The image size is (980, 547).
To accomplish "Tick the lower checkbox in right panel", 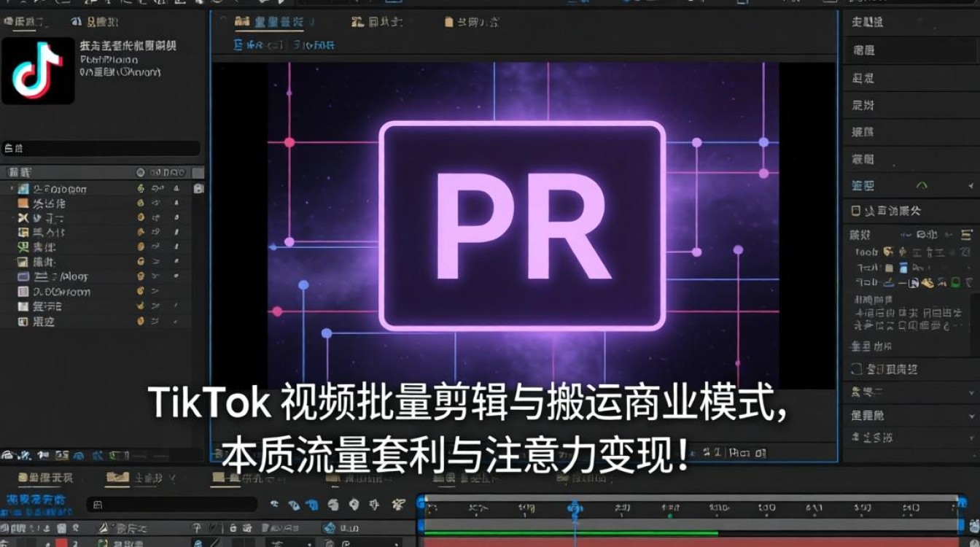I will tap(857, 369).
